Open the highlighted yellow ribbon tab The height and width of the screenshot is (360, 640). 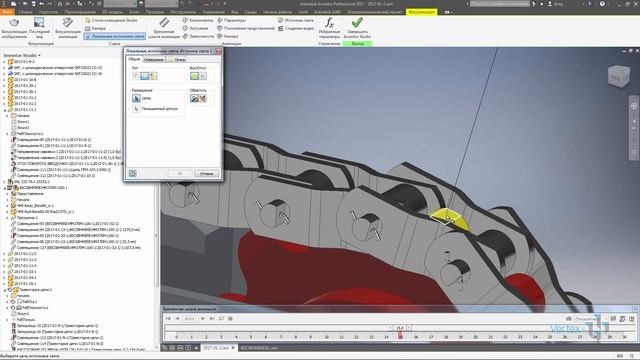(421, 12)
